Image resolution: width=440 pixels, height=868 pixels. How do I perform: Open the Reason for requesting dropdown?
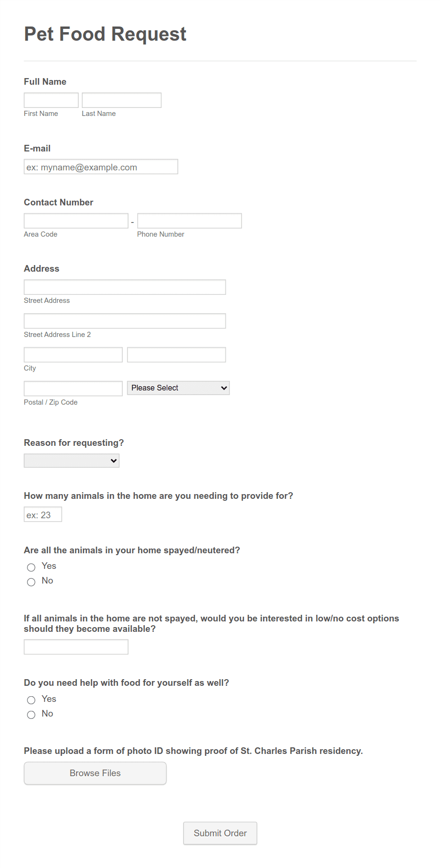[71, 460]
